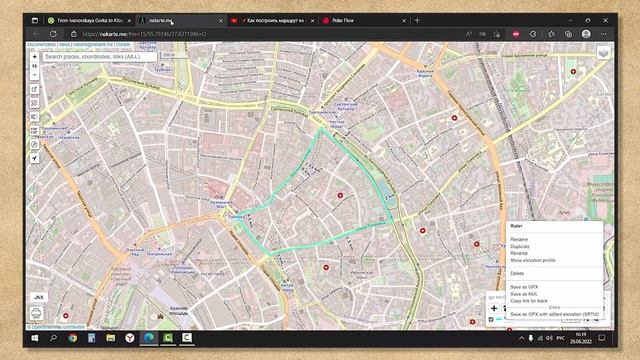Screen dimensions: 640x360
Task: Add this page to favorites
Action: [x=497, y=34]
